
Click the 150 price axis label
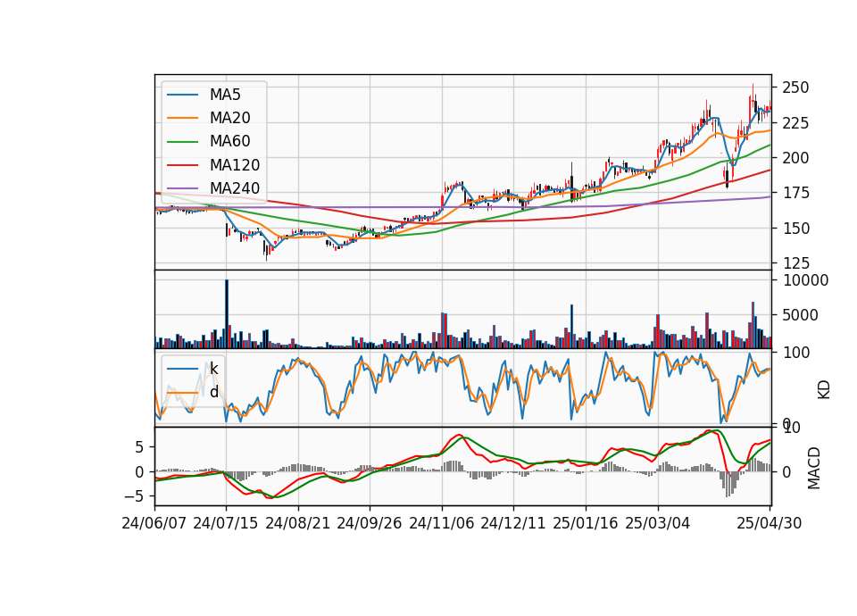[x=795, y=229]
